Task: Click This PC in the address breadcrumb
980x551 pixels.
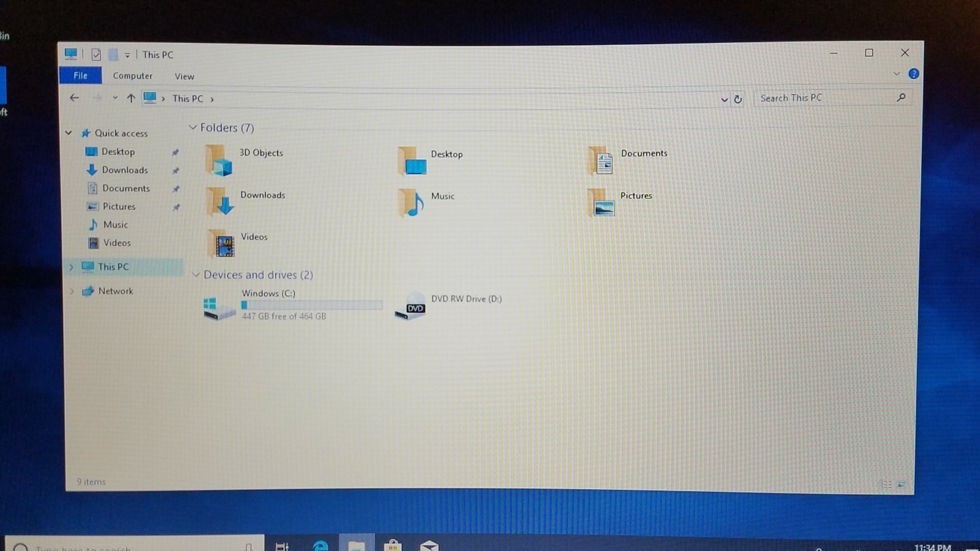Action: pos(187,99)
